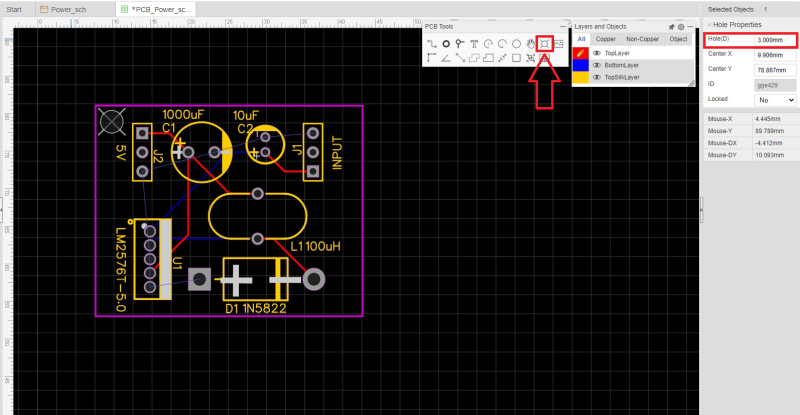This screenshot has height=415, width=800.
Task: Open the Locked dropdown
Action: click(x=775, y=100)
